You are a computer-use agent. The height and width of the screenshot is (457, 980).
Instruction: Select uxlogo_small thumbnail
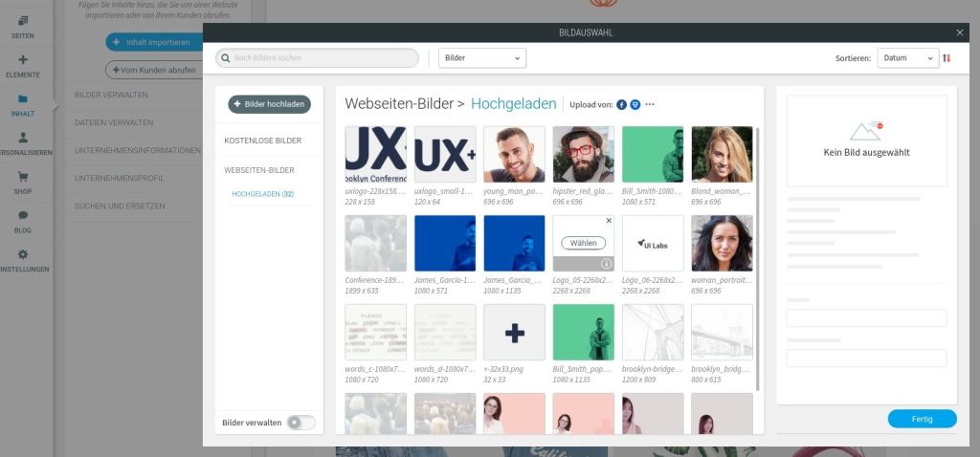click(445, 154)
